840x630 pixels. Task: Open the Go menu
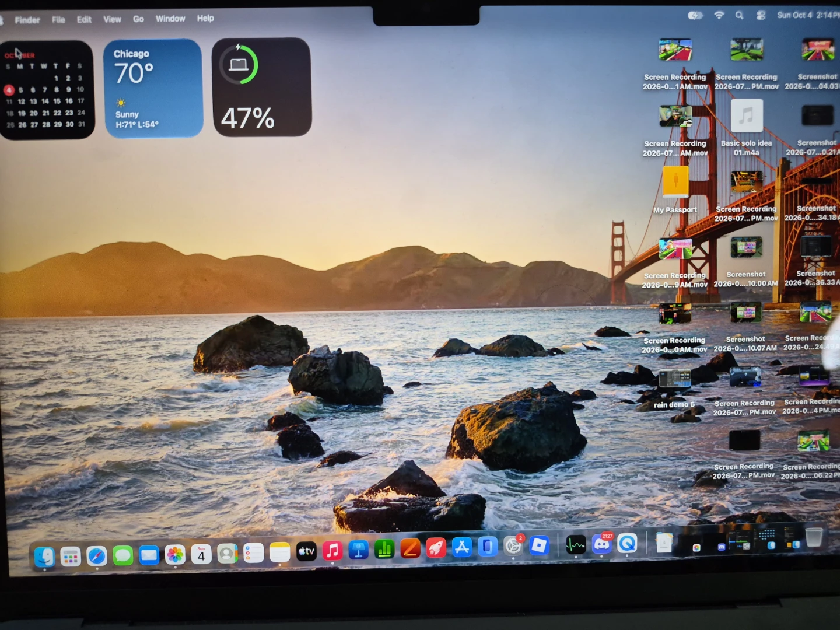pyautogui.click(x=138, y=19)
